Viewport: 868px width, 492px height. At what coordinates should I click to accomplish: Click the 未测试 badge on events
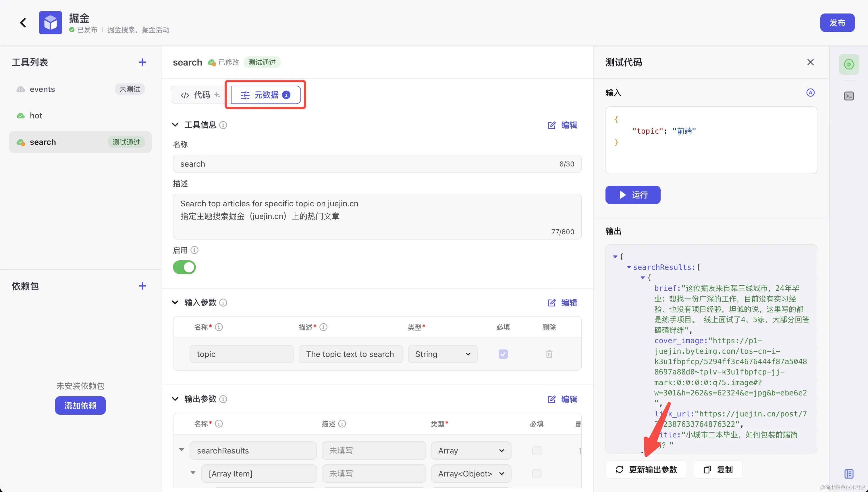coord(130,89)
